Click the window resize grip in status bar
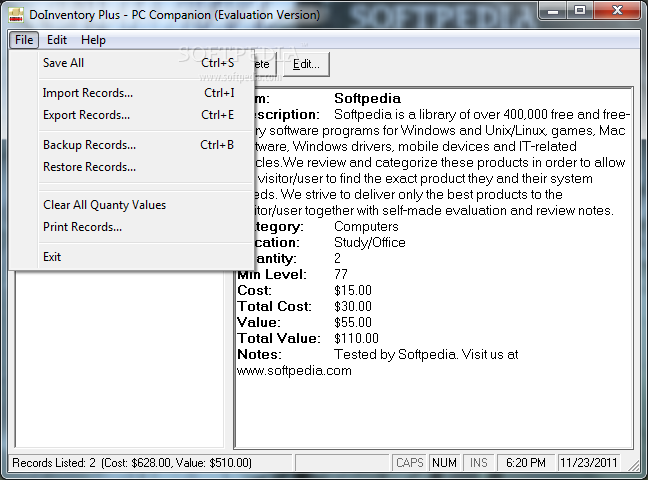The image size is (648, 480). click(634, 465)
